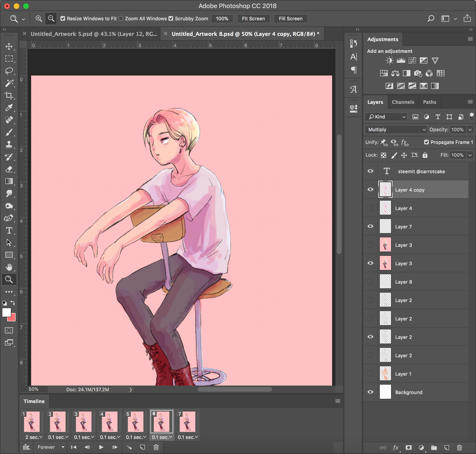Open the Zoom tool preset picker arrow
The image size is (476, 454).
coord(23,19)
